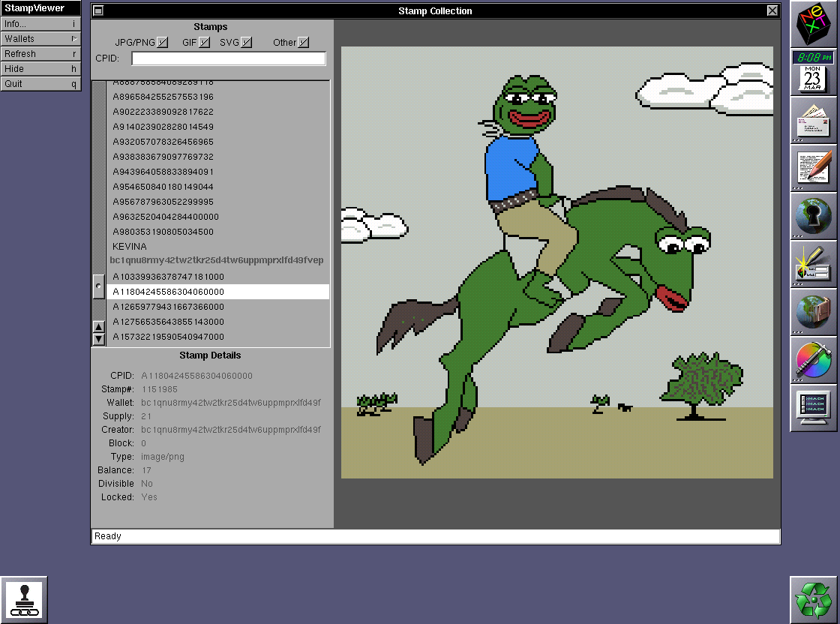Screen dimensions: 840x624
Task: Click the stamp list scroll up arrow
Action: pyautogui.click(x=98, y=327)
